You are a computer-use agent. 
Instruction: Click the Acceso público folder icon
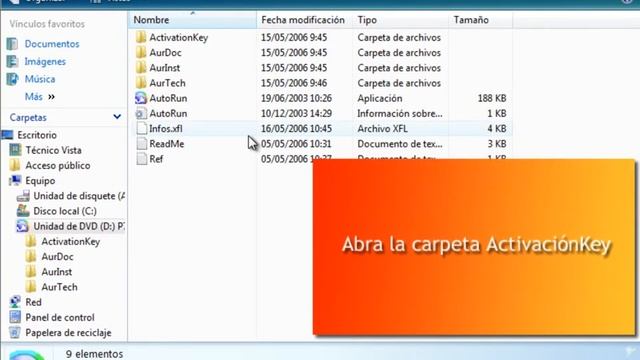click(15, 165)
